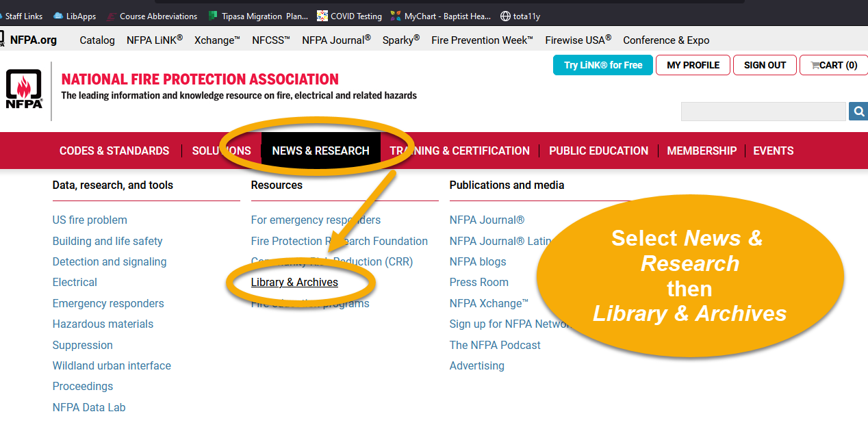Open Staff Links bookmark folder
868x427 pixels.
coord(21,16)
